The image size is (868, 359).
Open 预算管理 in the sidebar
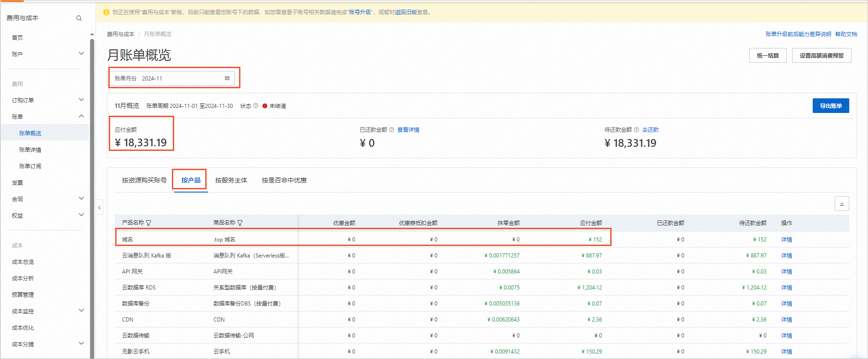[23, 295]
